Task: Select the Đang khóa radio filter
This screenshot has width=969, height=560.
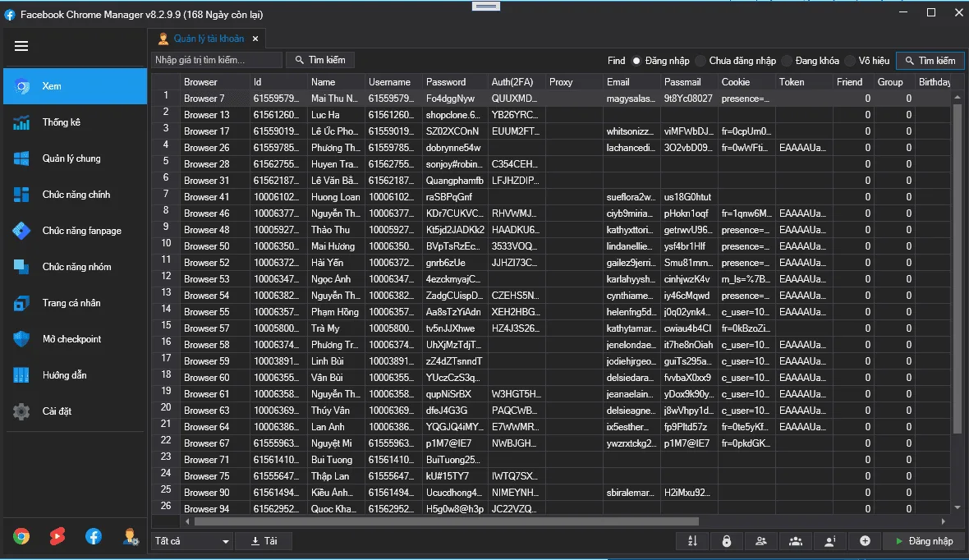Action: [787, 61]
